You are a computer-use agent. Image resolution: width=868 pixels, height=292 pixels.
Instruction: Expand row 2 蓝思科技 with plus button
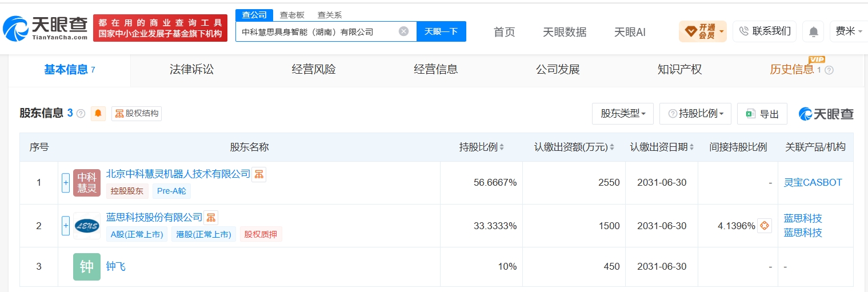tap(66, 226)
